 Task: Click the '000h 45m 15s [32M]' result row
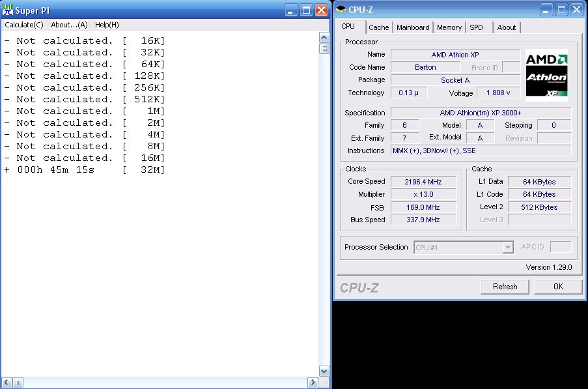[85, 169]
